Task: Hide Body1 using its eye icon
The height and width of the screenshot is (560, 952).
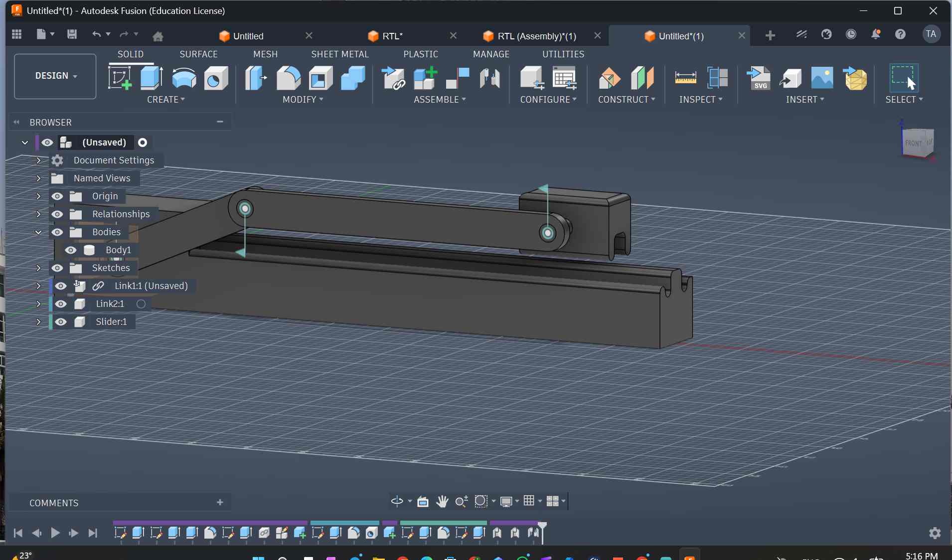Action: click(71, 250)
